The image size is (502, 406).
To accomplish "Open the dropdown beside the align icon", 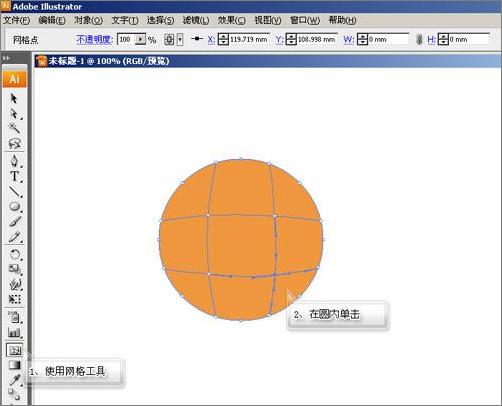I will (180, 40).
